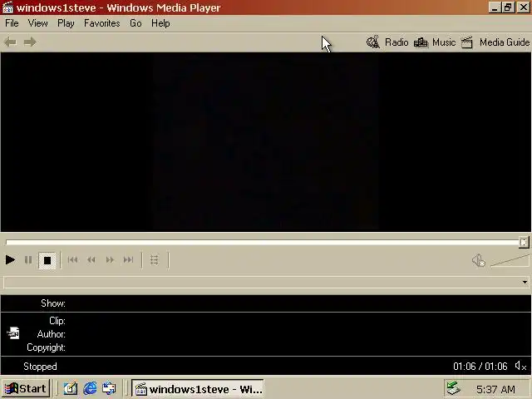Open the Media Guide link
532x399 pixels.
(x=505, y=42)
